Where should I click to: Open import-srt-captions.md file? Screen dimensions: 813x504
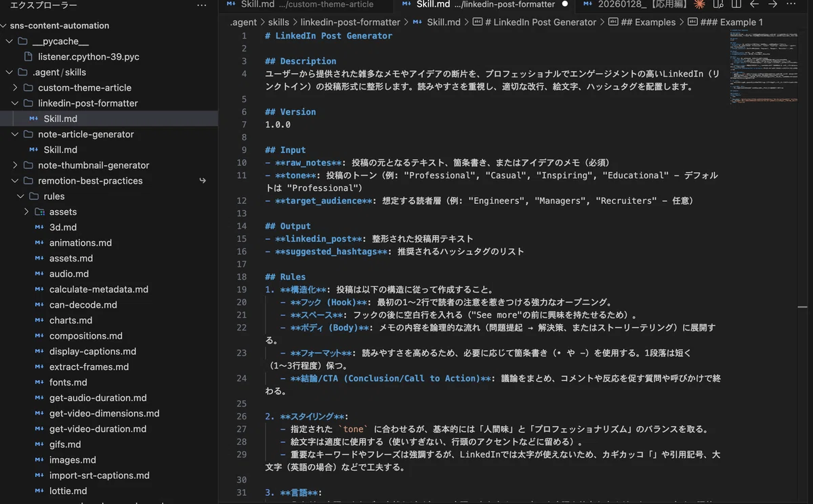108,476
